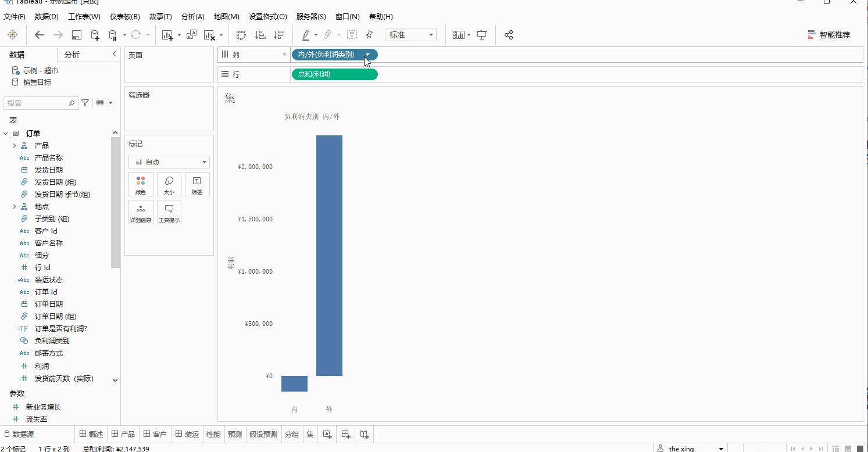Open Show Me (智能推荐) panel
This screenshot has width=868, height=452.
[x=829, y=35]
